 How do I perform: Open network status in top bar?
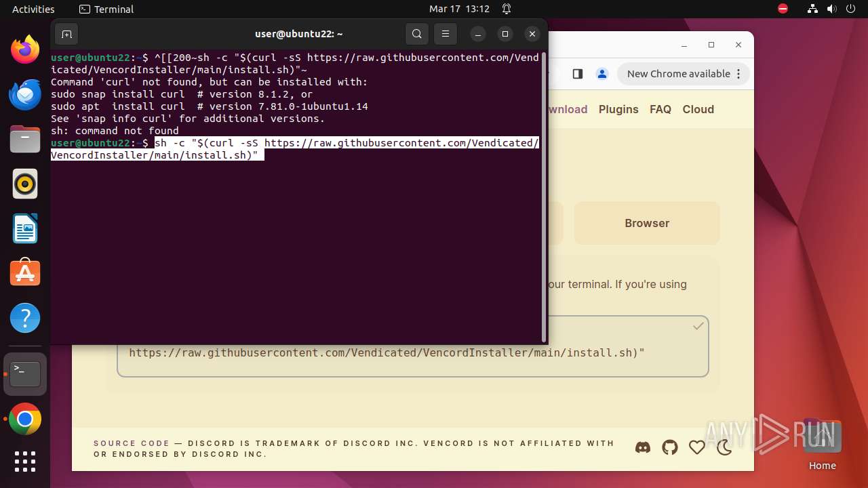(813, 9)
